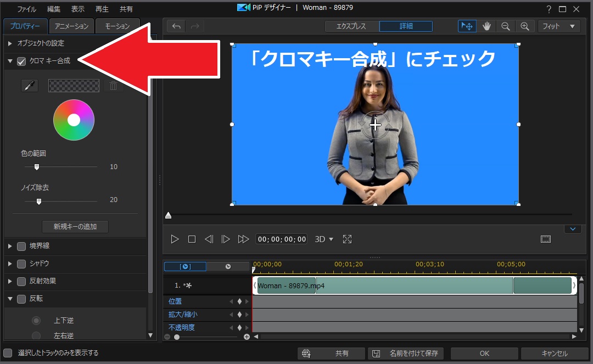Open the 表示 menu
Viewport: 593px width, 364px height.
78,9
